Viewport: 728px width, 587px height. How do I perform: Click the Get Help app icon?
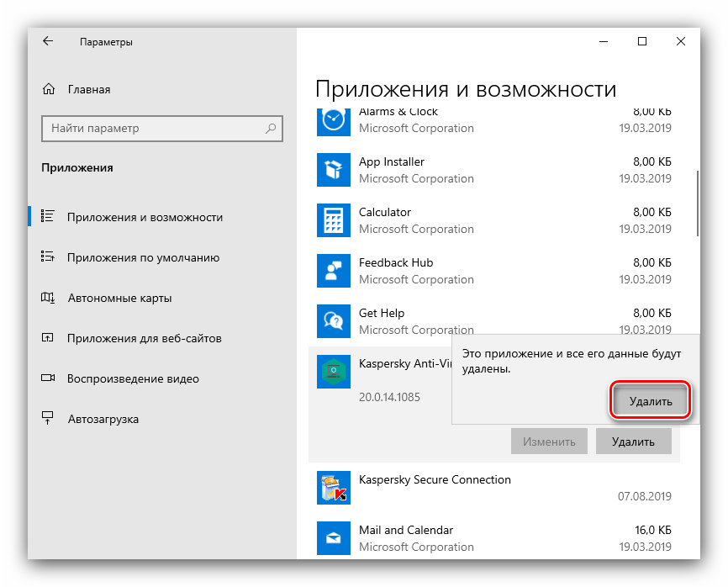(333, 320)
